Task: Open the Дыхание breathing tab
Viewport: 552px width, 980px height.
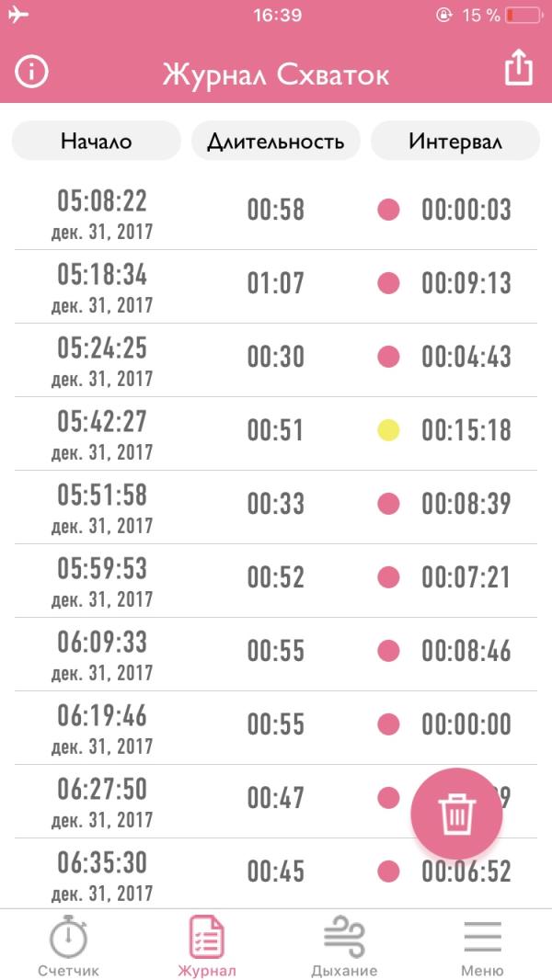Action: (344, 947)
